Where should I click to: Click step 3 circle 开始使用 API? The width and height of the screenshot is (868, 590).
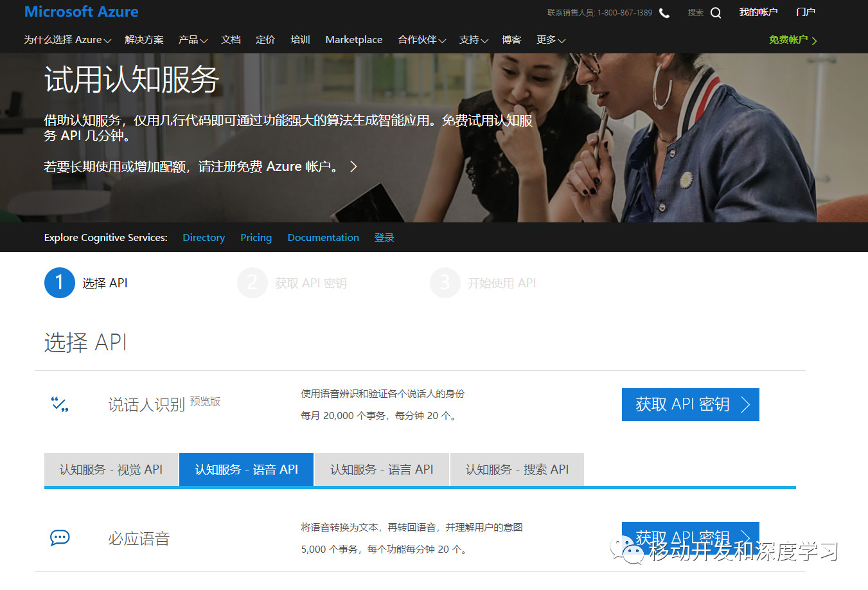click(445, 283)
